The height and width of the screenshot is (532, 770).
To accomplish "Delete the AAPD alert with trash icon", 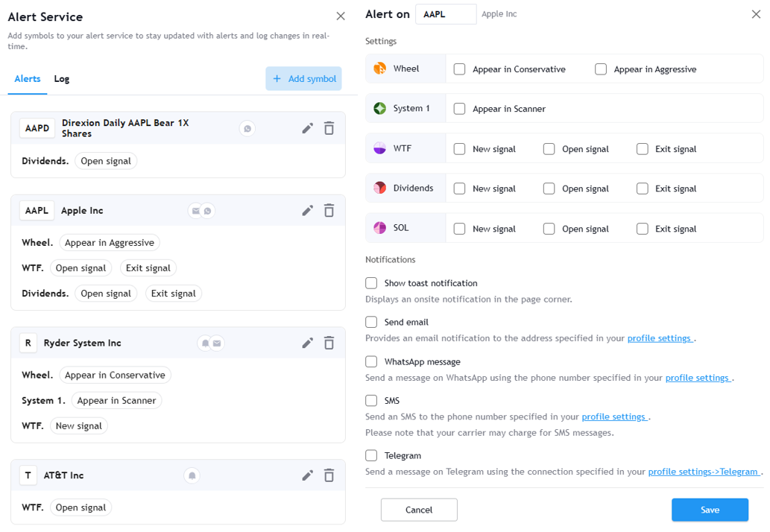I will tap(329, 128).
